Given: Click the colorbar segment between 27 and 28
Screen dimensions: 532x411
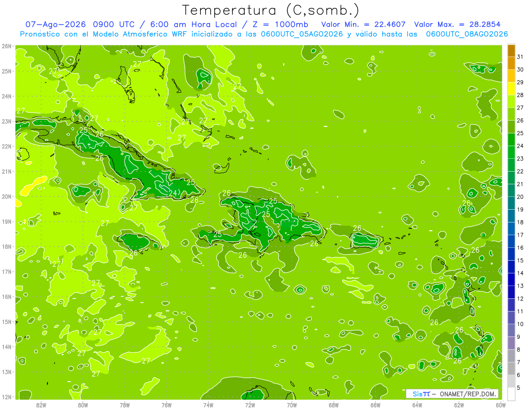Looking at the screenshot, I should coord(511,101).
